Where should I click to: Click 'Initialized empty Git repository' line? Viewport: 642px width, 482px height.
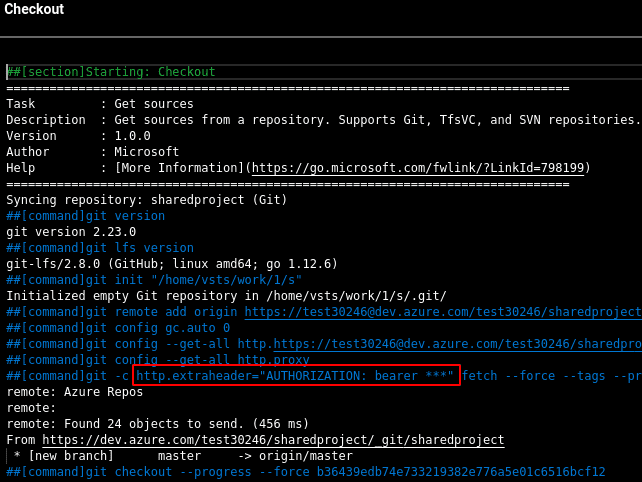(226, 296)
